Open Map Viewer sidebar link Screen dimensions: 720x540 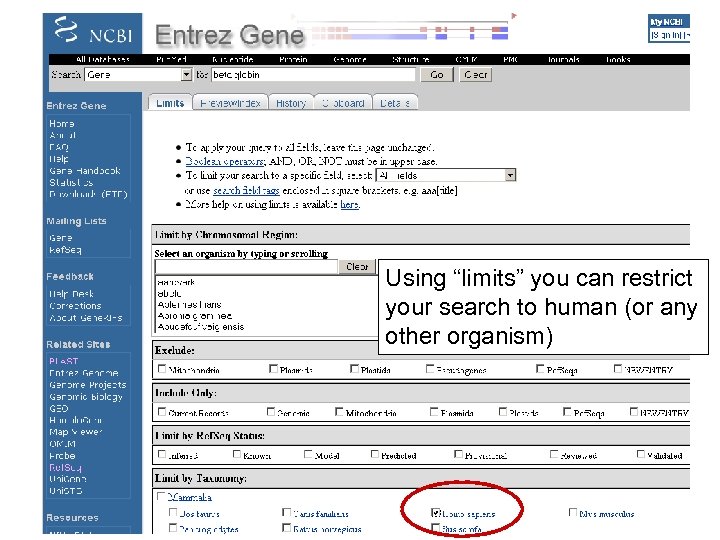[75, 432]
